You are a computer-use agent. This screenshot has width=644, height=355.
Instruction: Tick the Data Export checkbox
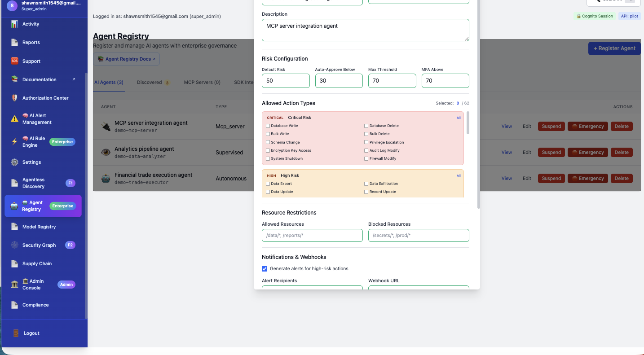268,184
